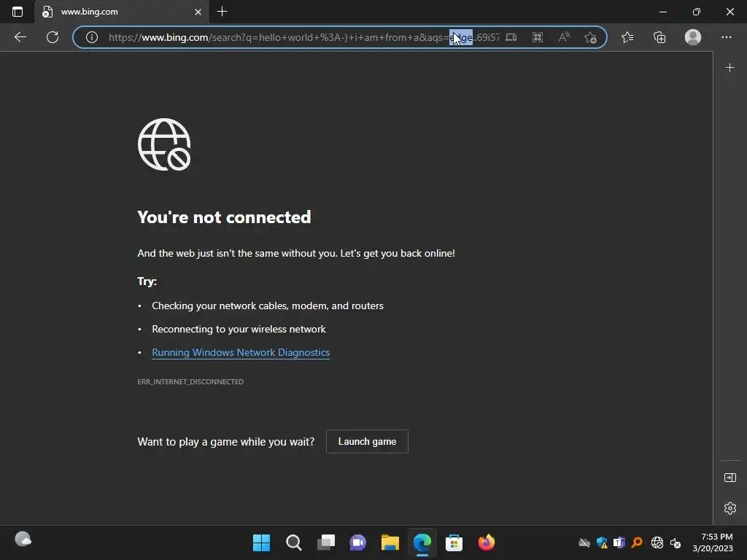Click the address bar URL field
Screen dimensions: 747x560
(x=303, y=37)
